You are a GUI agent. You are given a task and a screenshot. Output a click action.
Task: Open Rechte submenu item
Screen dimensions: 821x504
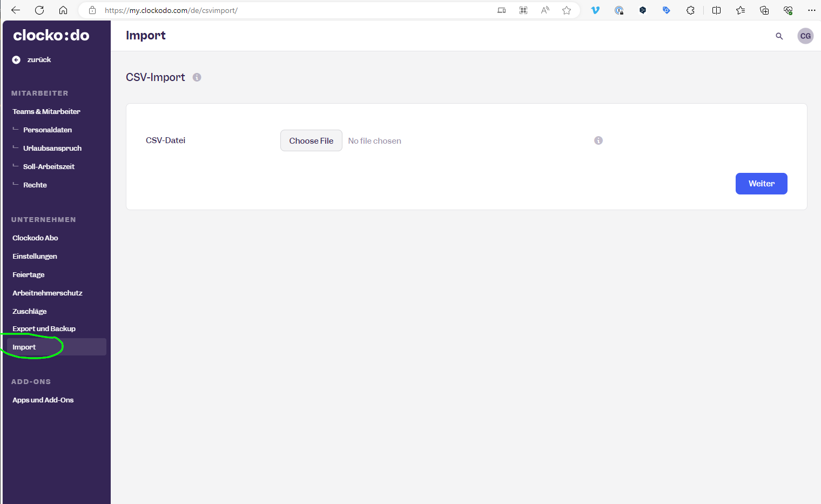coord(35,185)
